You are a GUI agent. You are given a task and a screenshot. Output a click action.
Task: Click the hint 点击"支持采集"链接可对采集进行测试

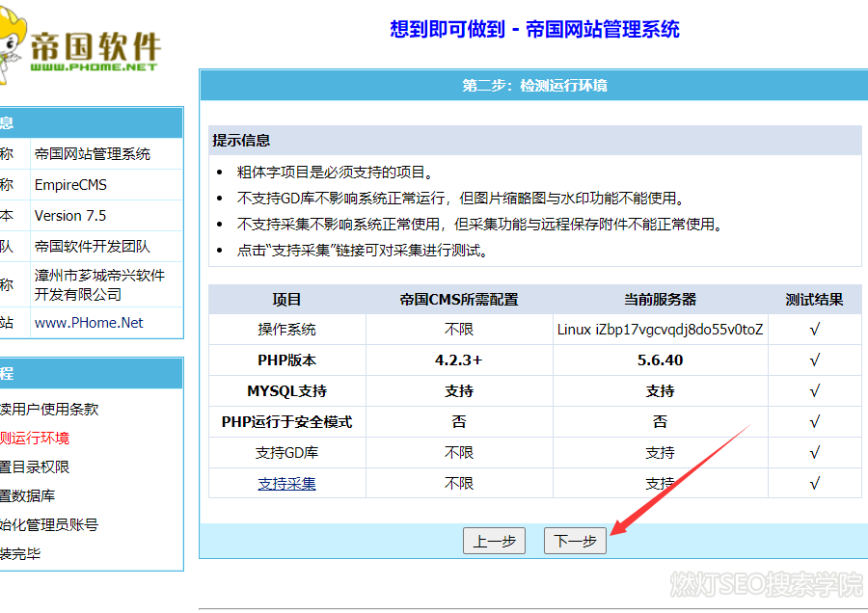[363, 250]
